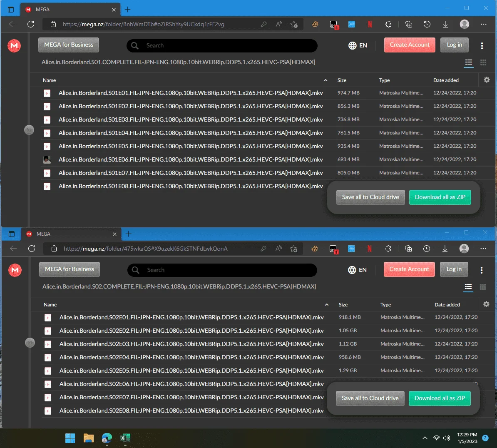Open Downloads icon in top browser

[445, 24]
